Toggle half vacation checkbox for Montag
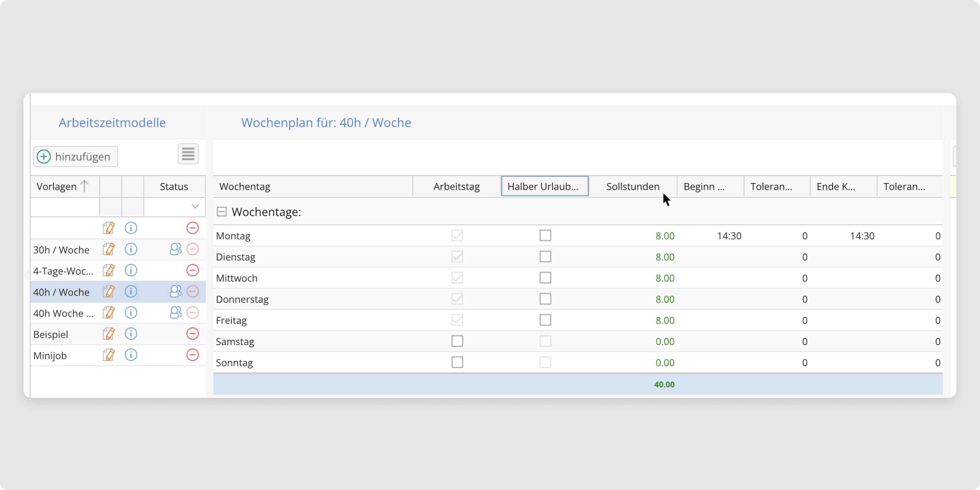980x490 pixels. tap(545, 236)
